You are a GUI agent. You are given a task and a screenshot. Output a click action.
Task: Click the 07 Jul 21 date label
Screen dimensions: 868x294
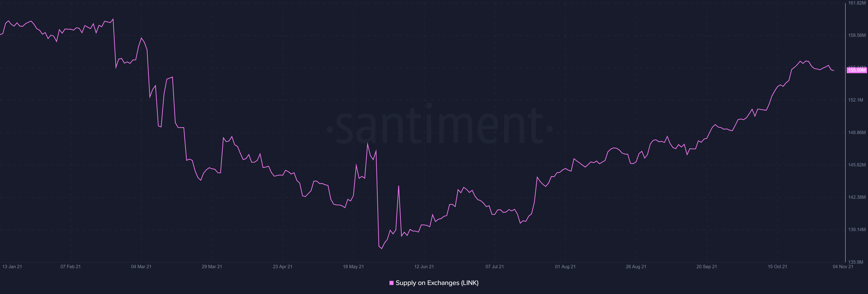pos(494,267)
